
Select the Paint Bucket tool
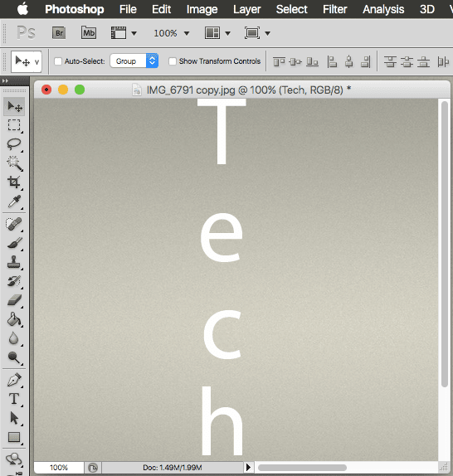click(x=14, y=319)
